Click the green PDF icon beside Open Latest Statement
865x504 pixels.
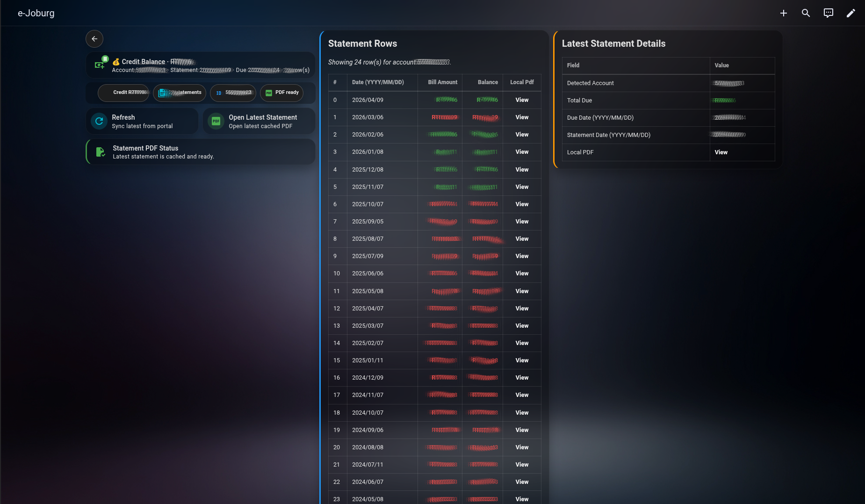pyautogui.click(x=216, y=121)
